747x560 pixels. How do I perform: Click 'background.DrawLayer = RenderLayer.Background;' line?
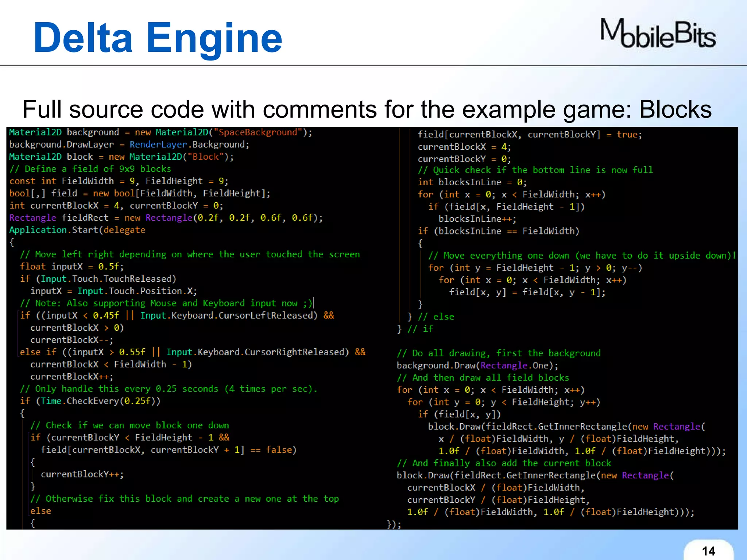coord(129,145)
